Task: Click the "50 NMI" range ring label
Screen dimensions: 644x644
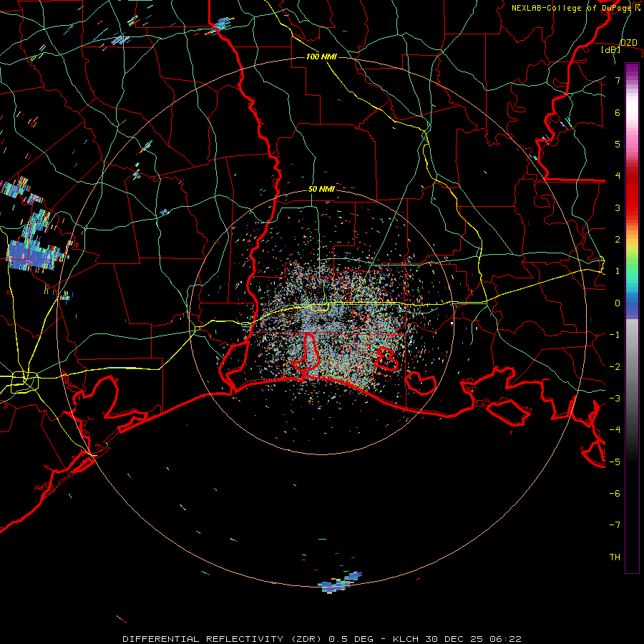Action: point(321,190)
